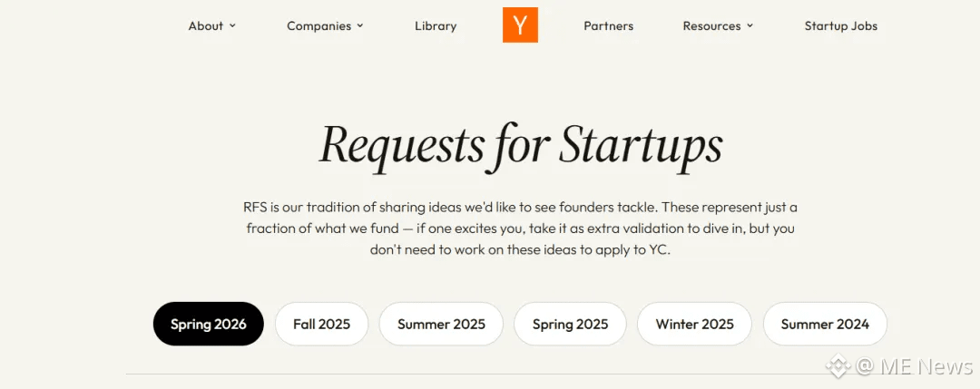Click the ME News watermark diamond icon
The image size is (980, 389).
[x=836, y=367]
